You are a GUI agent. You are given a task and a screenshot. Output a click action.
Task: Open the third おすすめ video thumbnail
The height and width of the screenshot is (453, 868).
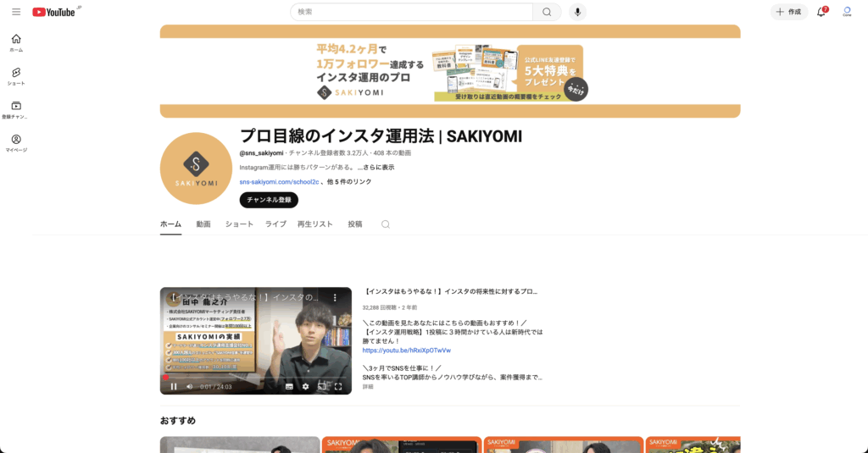tap(564, 445)
